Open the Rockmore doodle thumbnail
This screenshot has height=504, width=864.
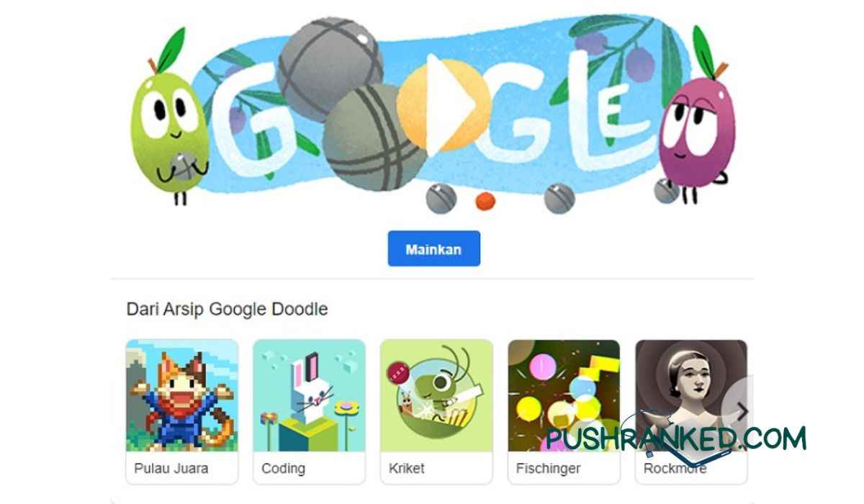(691, 395)
